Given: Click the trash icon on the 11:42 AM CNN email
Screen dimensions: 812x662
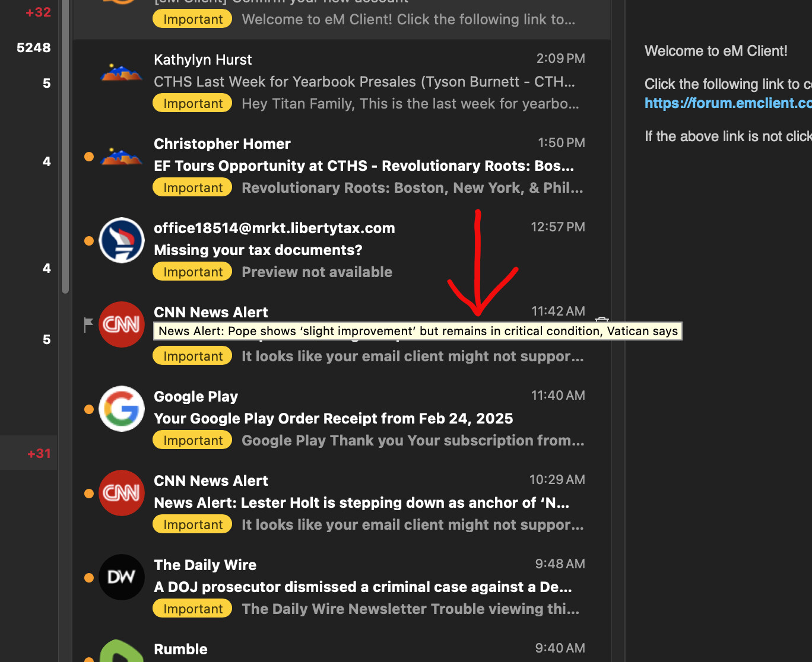Looking at the screenshot, I should [x=602, y=319].
